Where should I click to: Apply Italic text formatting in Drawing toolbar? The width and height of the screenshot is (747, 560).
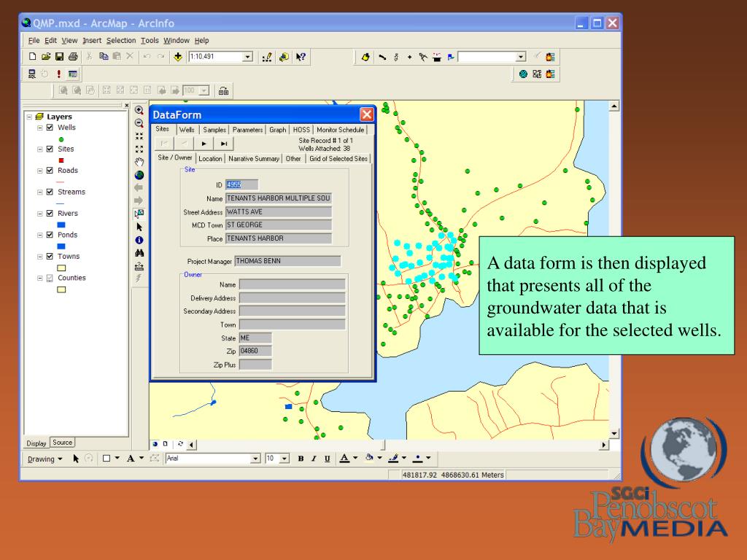(314, 459)
